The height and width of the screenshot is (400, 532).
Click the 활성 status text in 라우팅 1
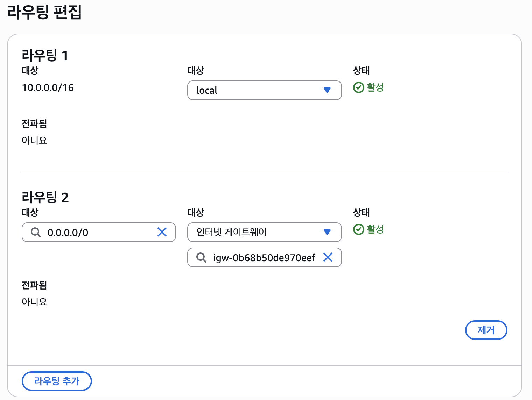[x=375, y=87]
